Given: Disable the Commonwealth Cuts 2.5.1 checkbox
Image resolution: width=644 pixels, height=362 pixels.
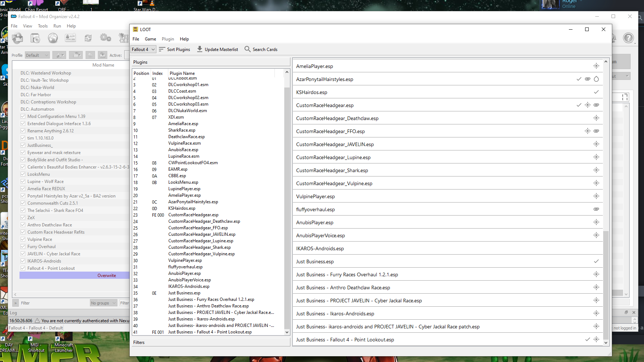Looking at the screenshot, I should [x=23, y=203].
